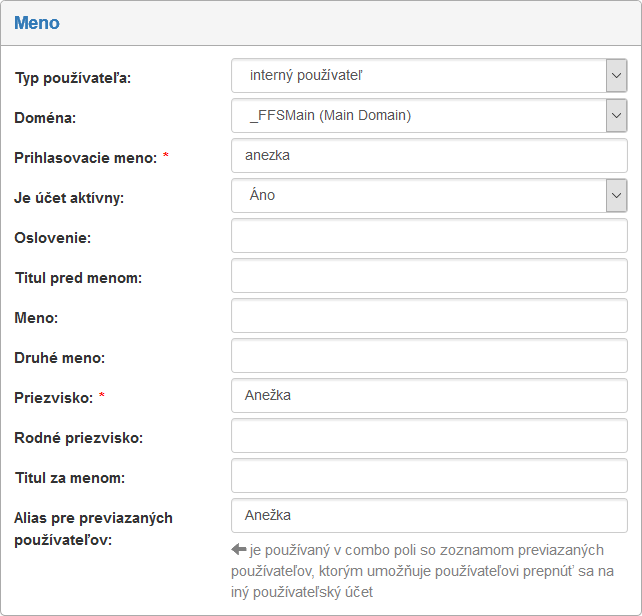
Task: Click the Prihlasovacie meno field containing anezka
Action: click(x=429, y=155)
